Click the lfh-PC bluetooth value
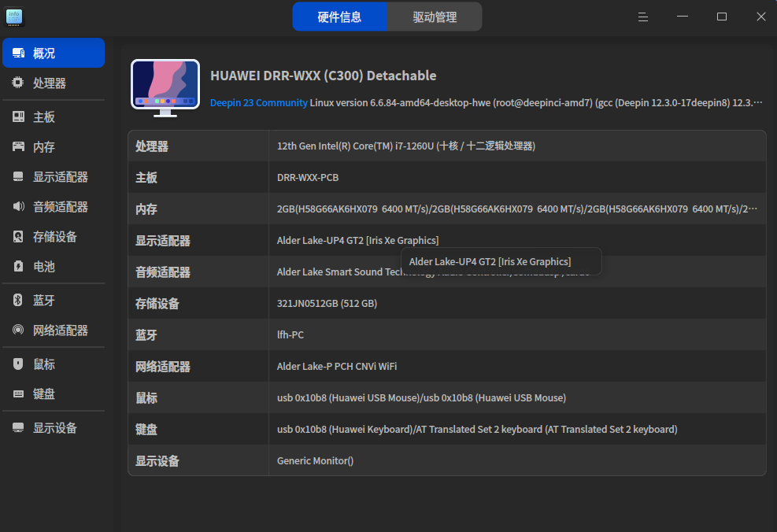Image resolution: width=777 pixels, height=532 pixels. [x=290, y=334]
